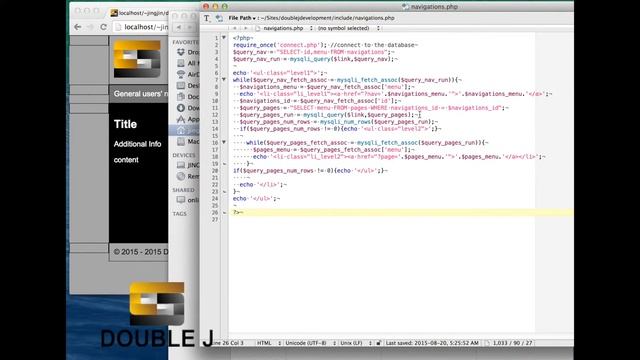Click line 6 echo '<ul class="level1">' statement
Image resolution: width=640 pixels, height=360 pixels.
(280, 73)
